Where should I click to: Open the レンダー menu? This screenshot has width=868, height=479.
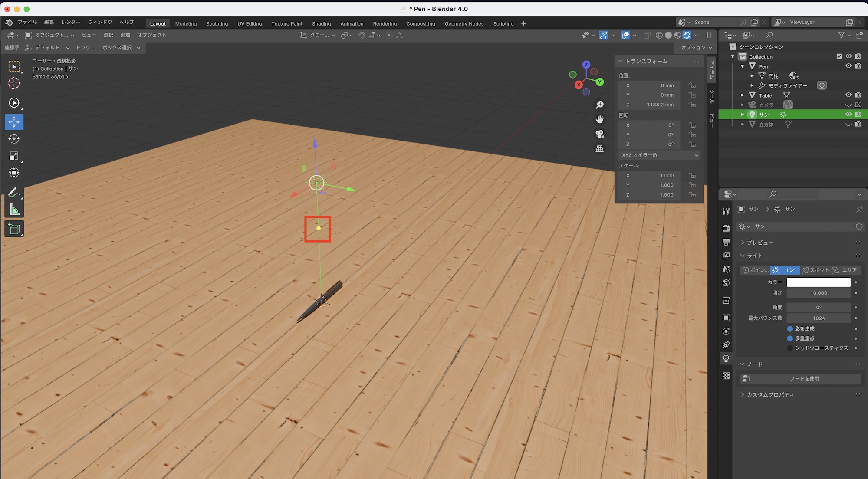tap(71, 22)
